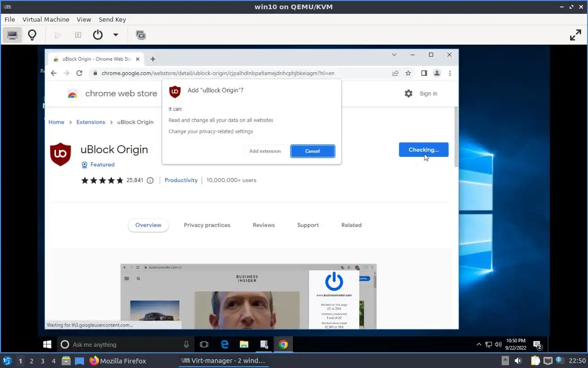Screen dimensions: 588x368
Task: Open File Explorer from the taskbar
Action: 244,344
